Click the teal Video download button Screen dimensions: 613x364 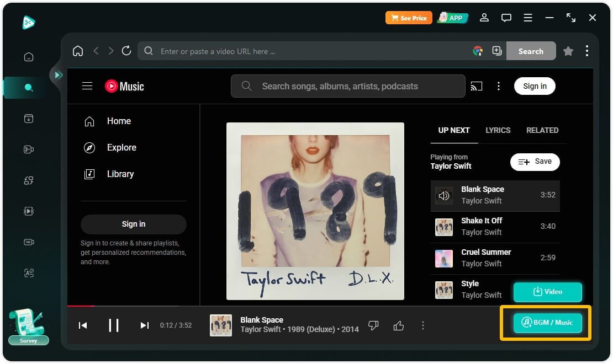tap(547, 292)
